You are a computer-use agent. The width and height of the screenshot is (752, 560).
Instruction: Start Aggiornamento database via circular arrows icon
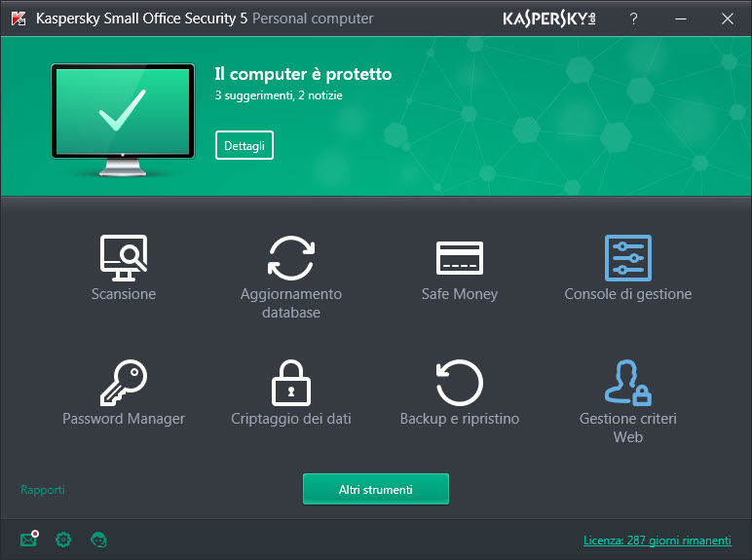(291, 258)
